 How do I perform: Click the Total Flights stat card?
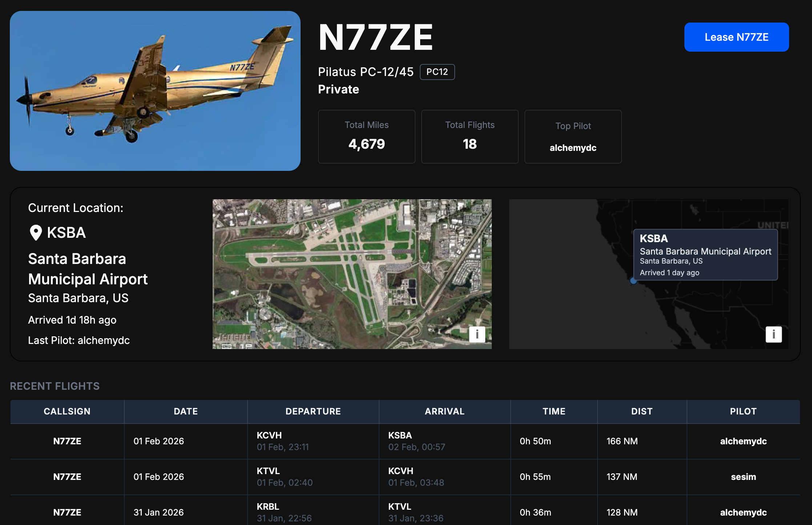(470, 136)
